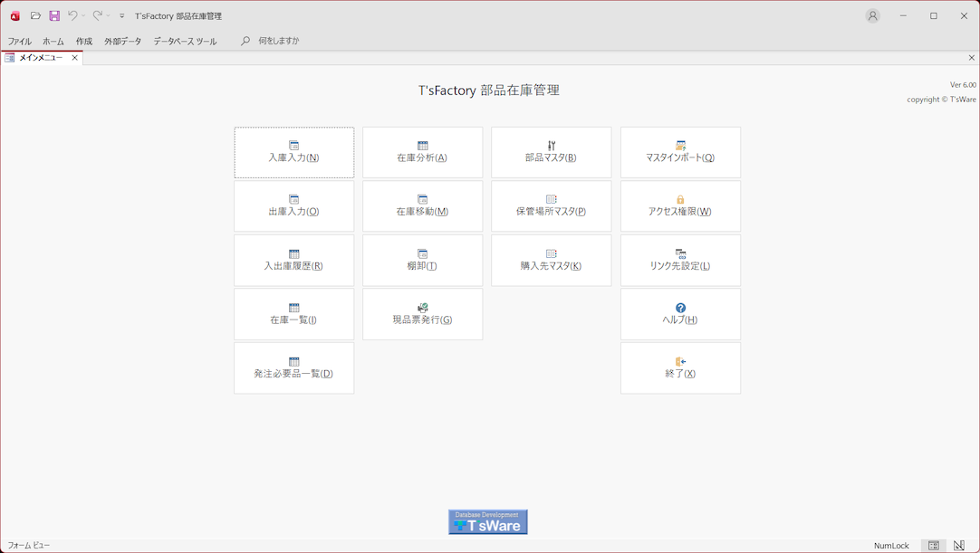Open the 在庫分析(A) inventory analysis
The width and height of the screenshot is (980, 553).
[422, 152]
